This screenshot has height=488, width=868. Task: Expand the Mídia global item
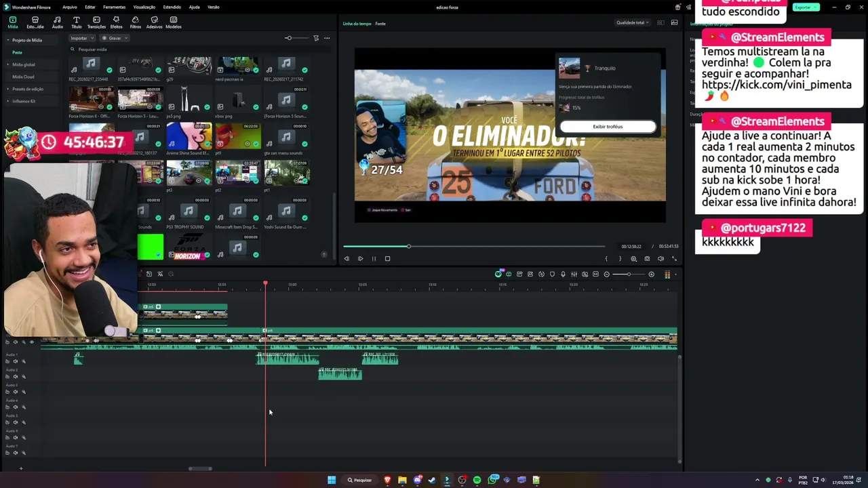8,64
